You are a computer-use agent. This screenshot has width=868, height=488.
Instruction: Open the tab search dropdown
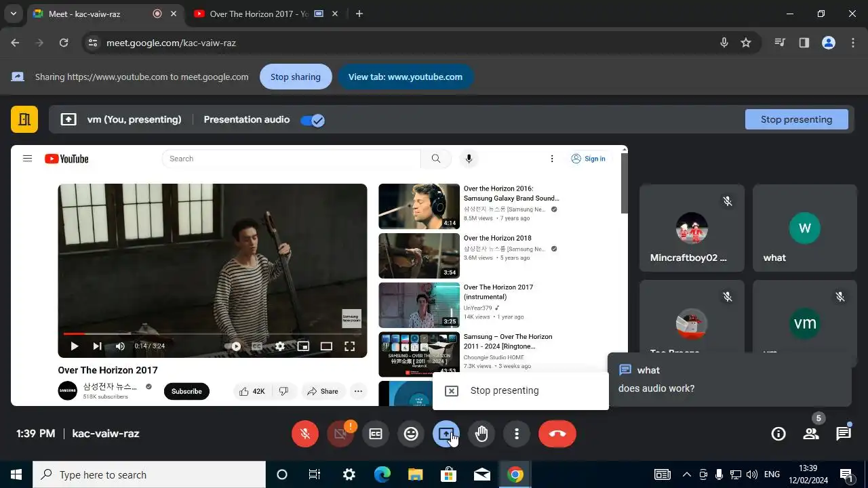click(13, 14)
